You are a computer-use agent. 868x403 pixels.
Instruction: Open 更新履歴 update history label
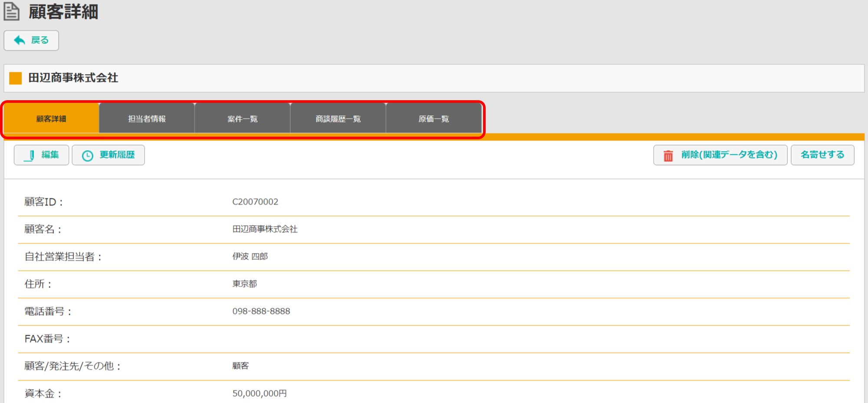pyautogui.click(x=117, y=155)
